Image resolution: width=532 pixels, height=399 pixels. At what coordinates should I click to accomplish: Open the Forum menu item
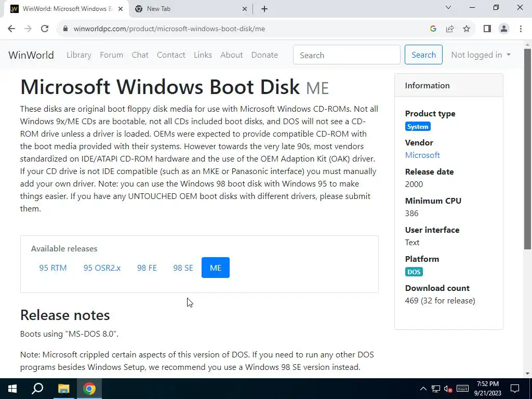[x=111, y=55]
